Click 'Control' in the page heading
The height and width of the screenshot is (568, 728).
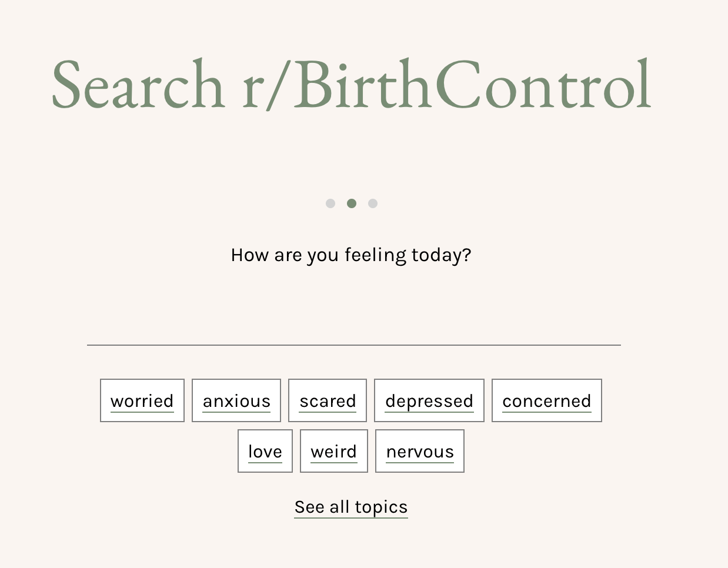pyautogui.click(x=543, y=85)
